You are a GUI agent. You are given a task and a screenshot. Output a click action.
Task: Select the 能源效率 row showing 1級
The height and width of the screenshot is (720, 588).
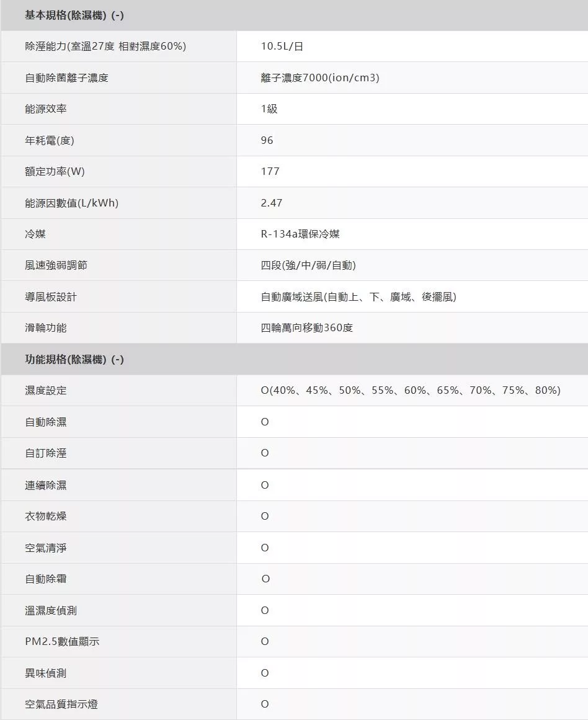click(267, 109)
